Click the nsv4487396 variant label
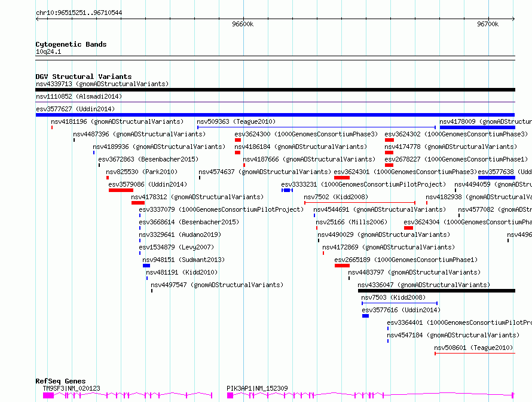The height and width of the screenshot is (402, 532). 139,134
